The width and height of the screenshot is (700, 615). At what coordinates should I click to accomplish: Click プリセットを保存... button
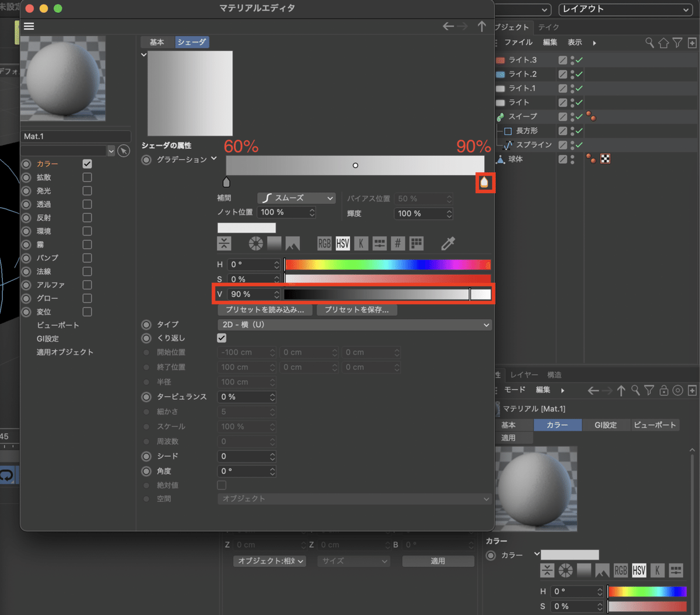356,310
